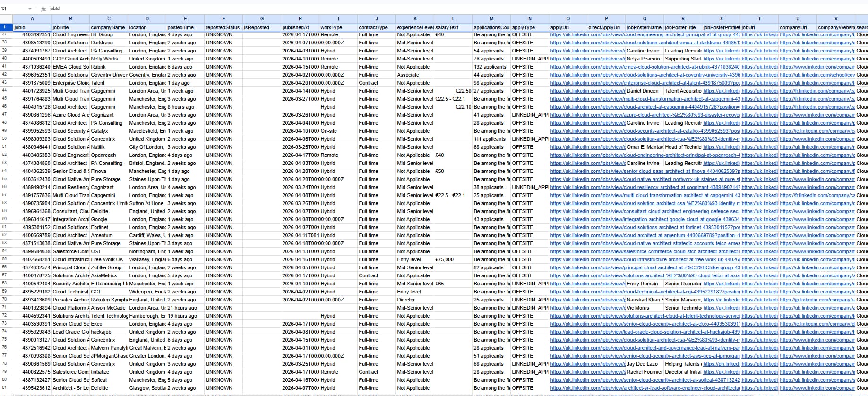Image resolution: width=868 pixels, height=396 pixels.
Task: Select row 1 header number
Action: (6, 27)
